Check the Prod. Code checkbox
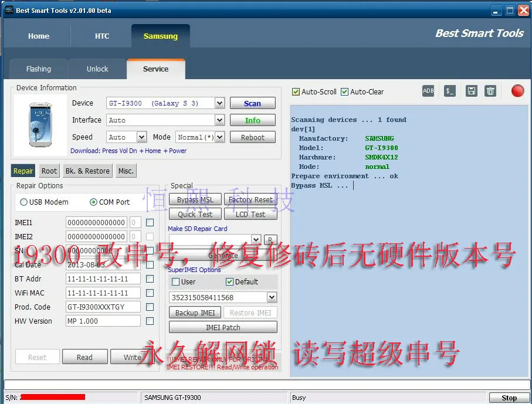The image size is (532, 404). [150, 307]
